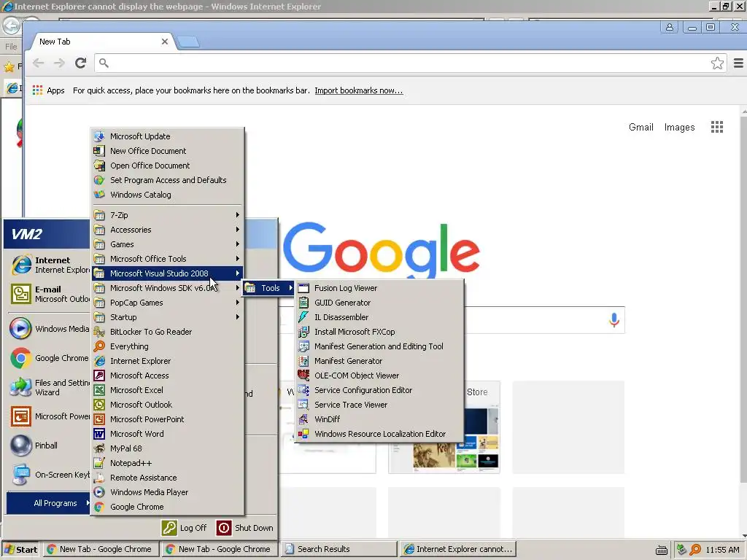The height and width of the screenshot is (560, 747).
Task: Click the Log Off button
Action: (185, 528)
